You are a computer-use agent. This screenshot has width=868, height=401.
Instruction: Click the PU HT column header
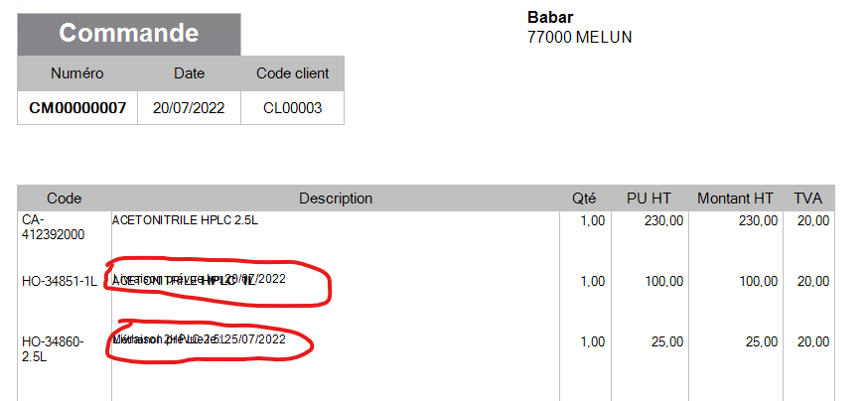[x=649, y=198]
